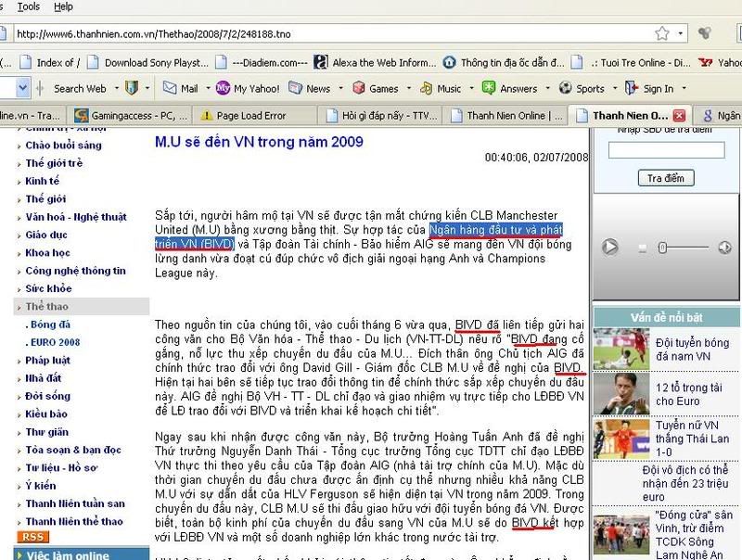Open 'Thanh Niên tuần san' link

[x=75, y=503]
